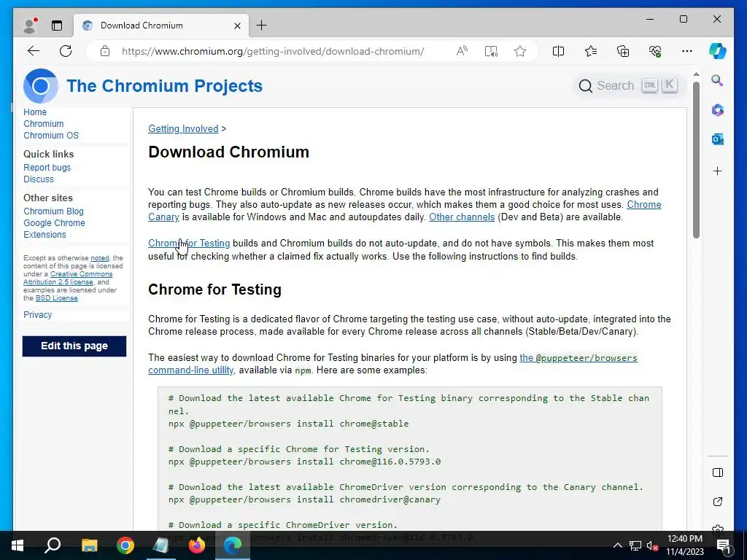The image size is (747, 560).
Task: Open Creative Commons Attribution 2.5 license
Action: pos(68,278)
